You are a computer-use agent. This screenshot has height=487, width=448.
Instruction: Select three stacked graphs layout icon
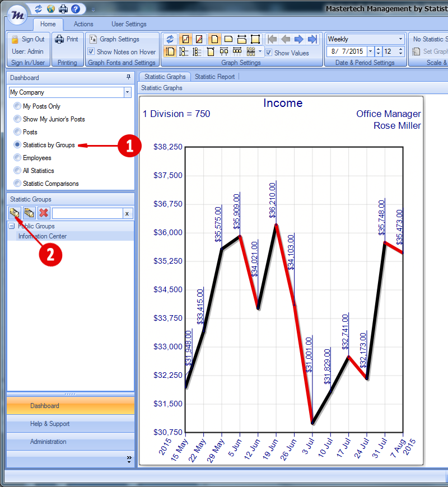197,51
